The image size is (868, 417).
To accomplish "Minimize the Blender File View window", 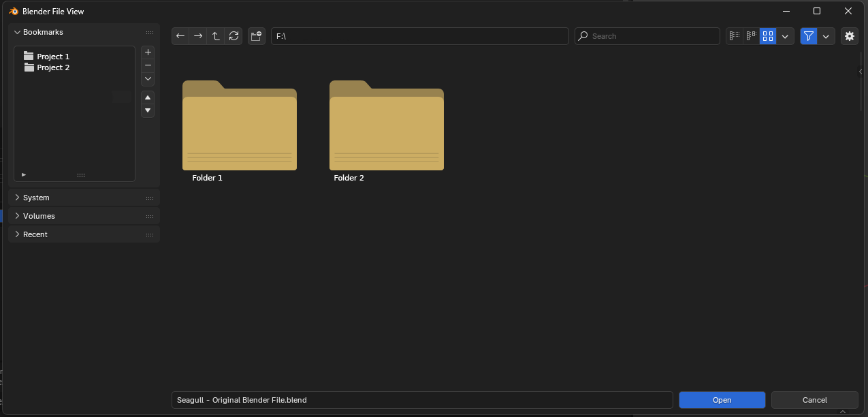I will coord(786,11).
